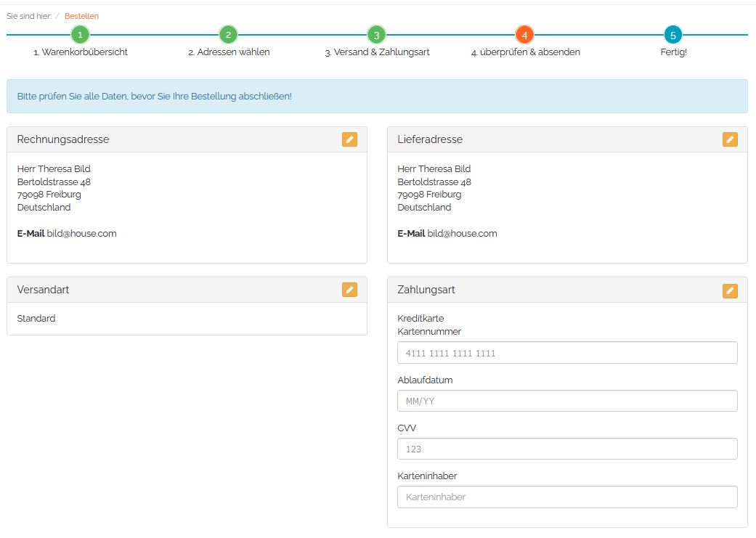756x538 pixels.
Task: Click step 3 green circle
Action: pos(376,34)
